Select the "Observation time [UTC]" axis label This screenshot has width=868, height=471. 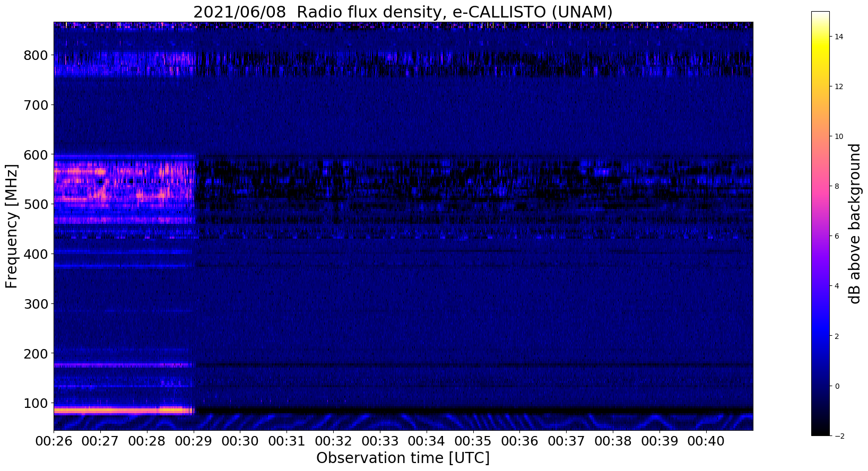(x=403, y=458)
